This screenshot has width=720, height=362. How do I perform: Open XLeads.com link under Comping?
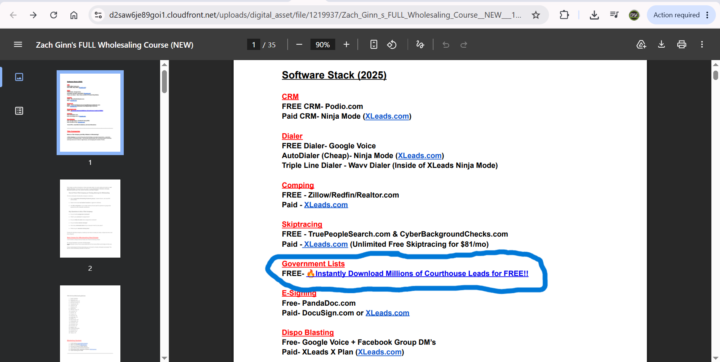coord(326,204)
